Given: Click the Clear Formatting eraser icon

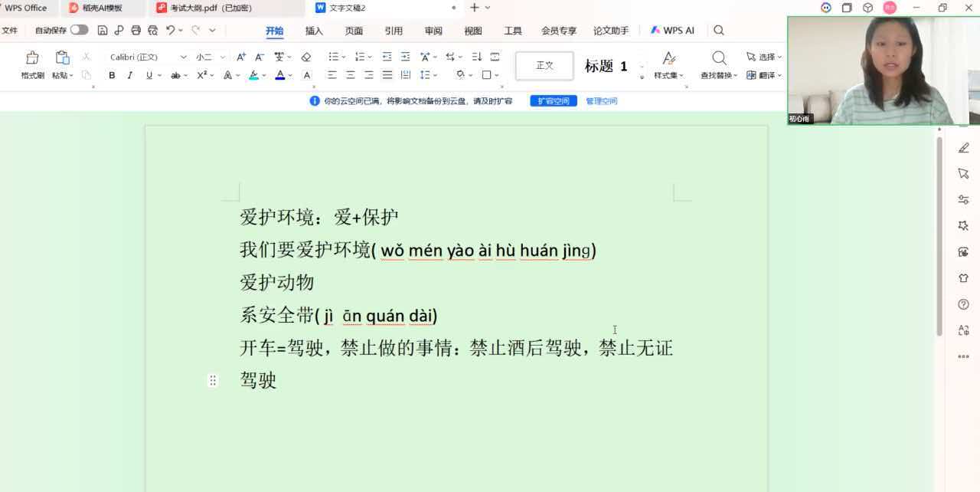Looking at the screenshot, I should coord(306,57).
